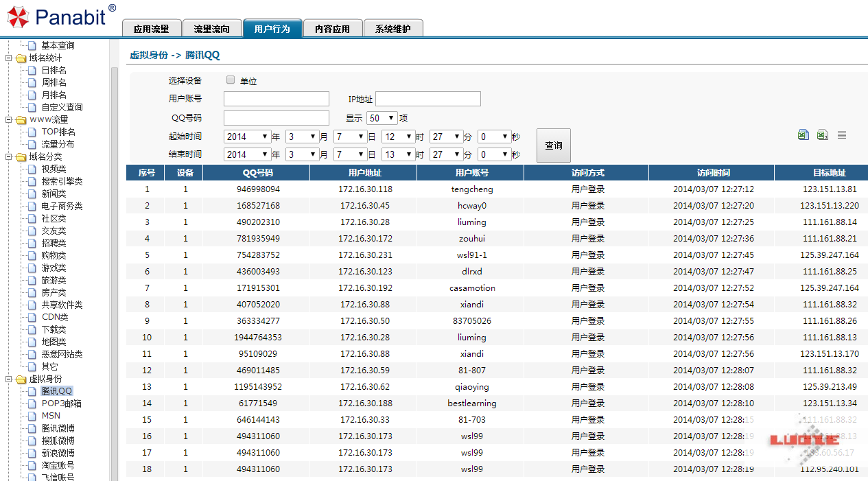Click QQ number 946998094 in the table
This screenshot has height=481, width=868.
tap(258, 189)
